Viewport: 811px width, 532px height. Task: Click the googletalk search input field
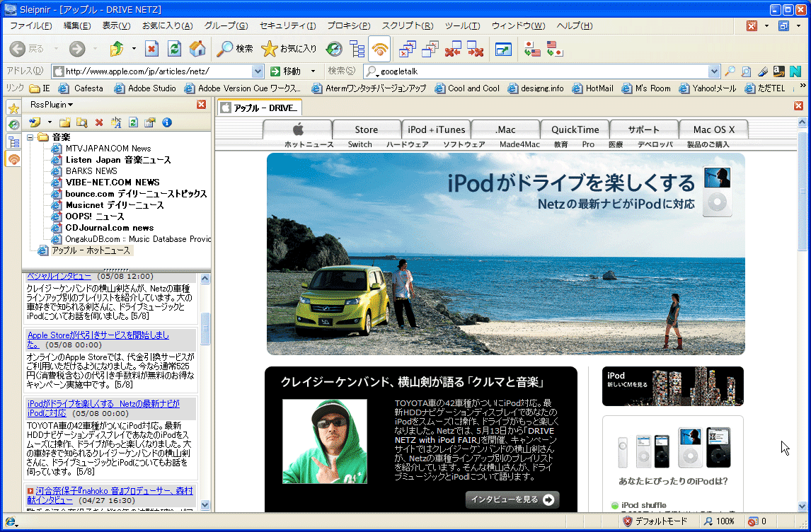543,71
